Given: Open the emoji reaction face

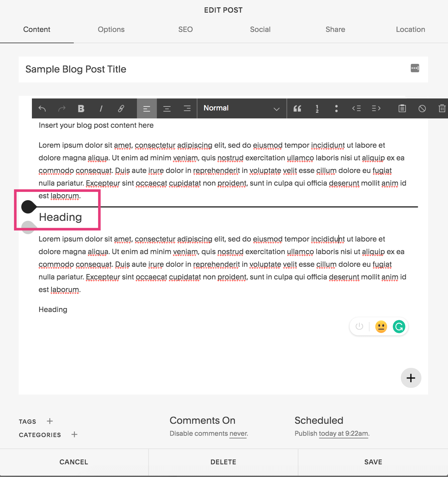Looking at the screenshot, I should pyautogui.click(x=381, y=327).
